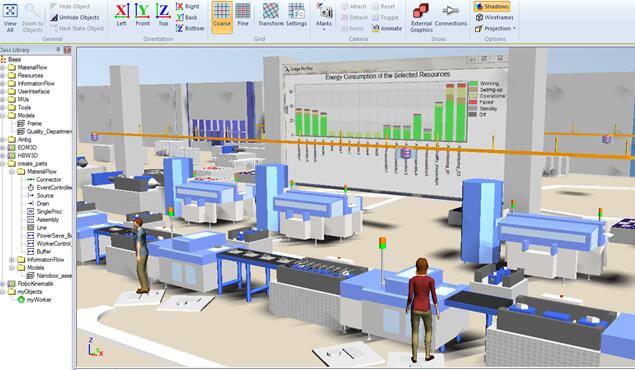Screen dimensions: 635x370
Task: Show Connections in the 3D view
Action: tap(451, 15)
